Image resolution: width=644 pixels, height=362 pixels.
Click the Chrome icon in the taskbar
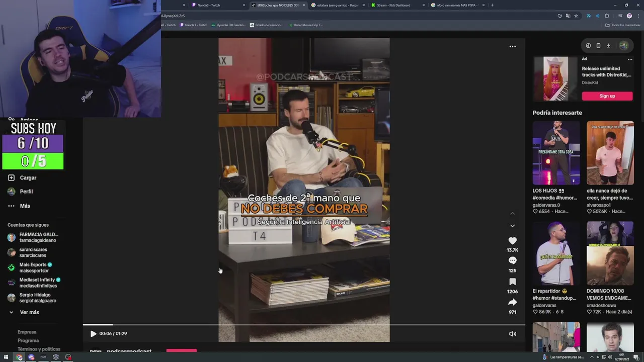[19, 357]
